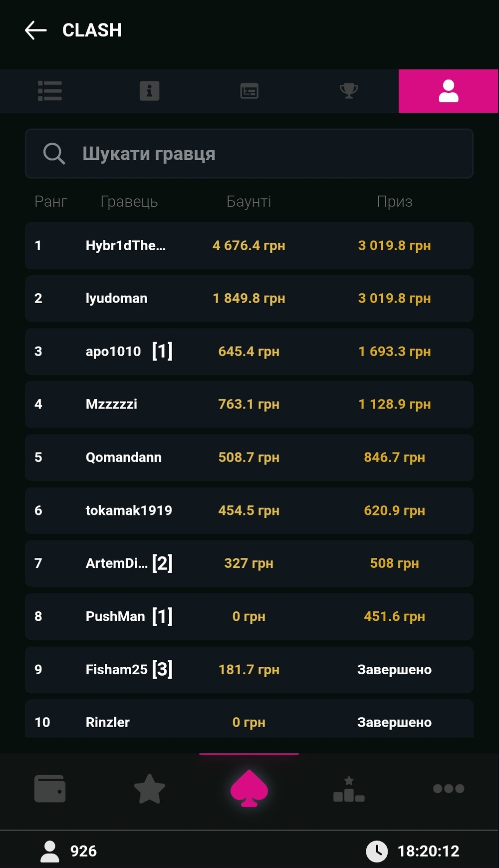Image resolution: width=499 pixels, height=868 pixels.
Task: Tap the Mzzzzzi player entry
Action: click(112, 405)
